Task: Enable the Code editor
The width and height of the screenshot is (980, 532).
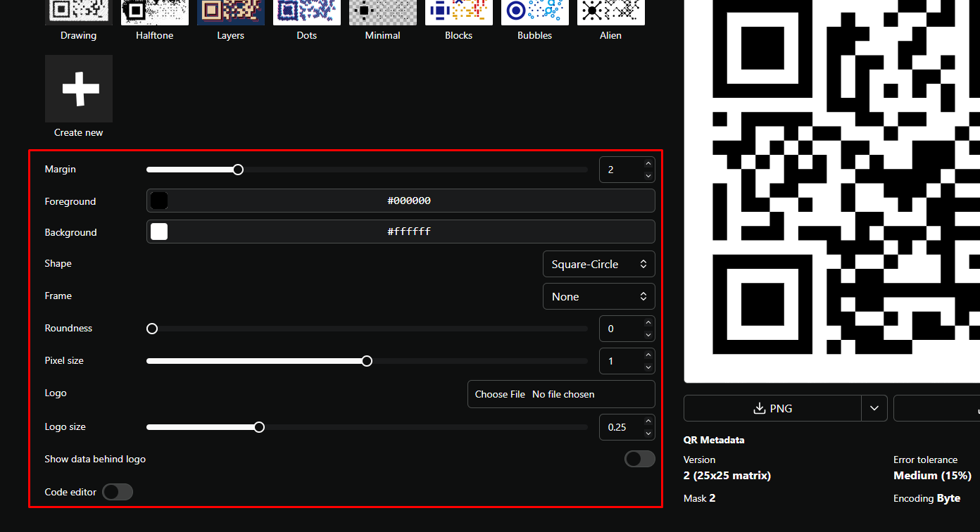Action: pyautogui.click(x=118, y=492)
